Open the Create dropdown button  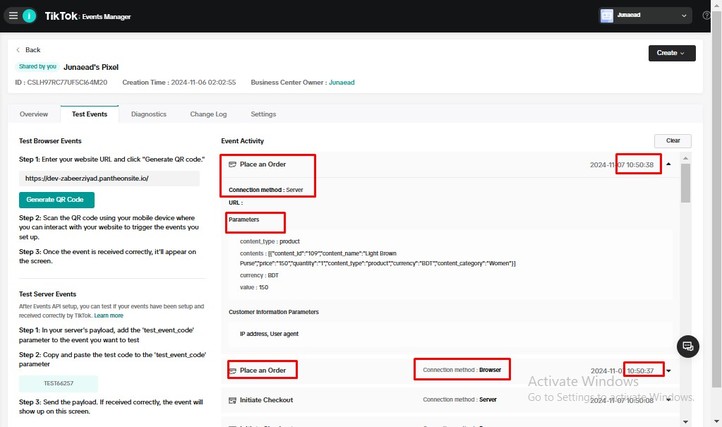pyautogui.click(x=671, y=53)
